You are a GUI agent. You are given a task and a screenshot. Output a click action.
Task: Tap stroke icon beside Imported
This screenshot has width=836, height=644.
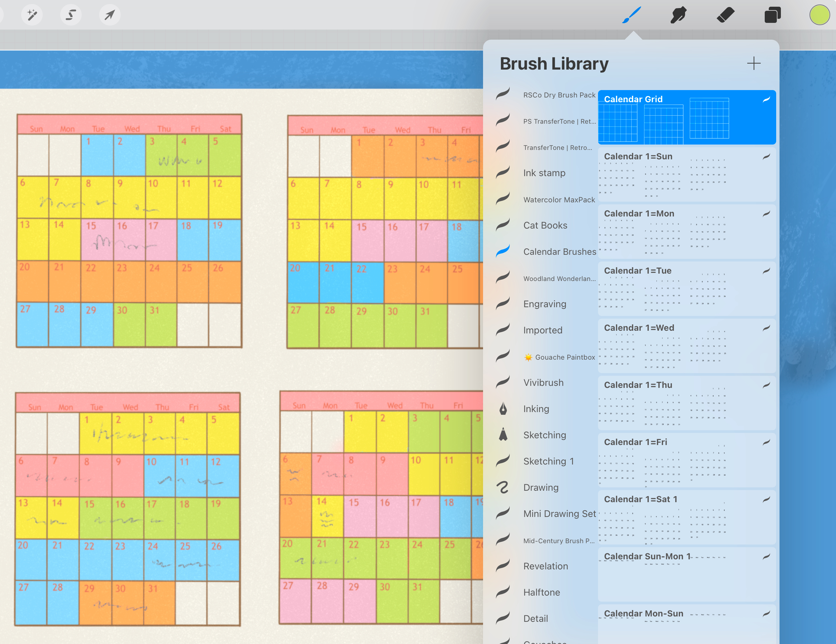503,329
